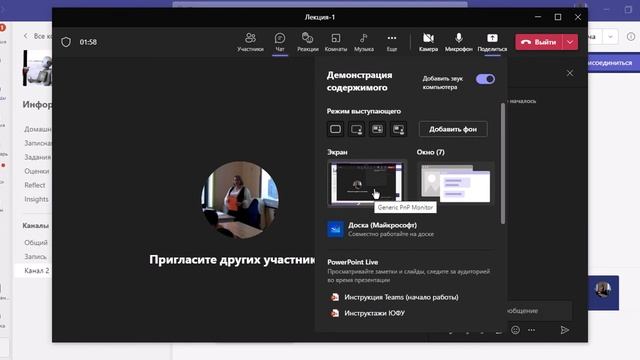Select the fourth presenter mode icon
The image size is (640, 360).
398,129
